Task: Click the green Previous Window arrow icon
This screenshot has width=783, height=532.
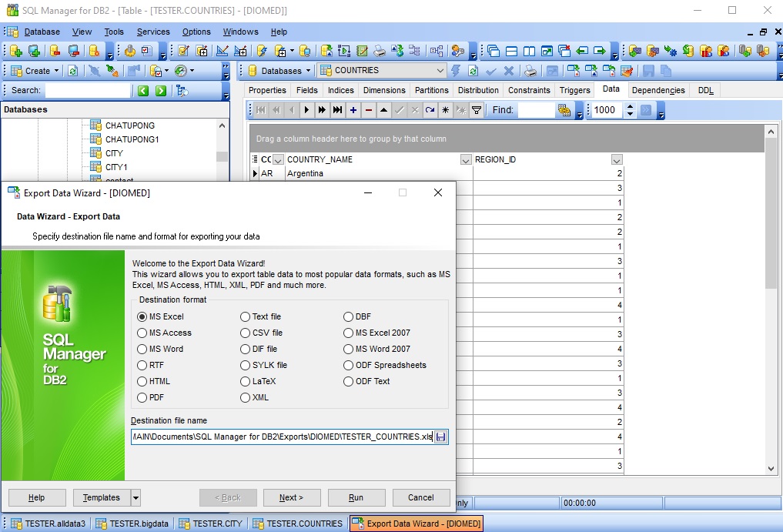Action: (x=582, y=51)
